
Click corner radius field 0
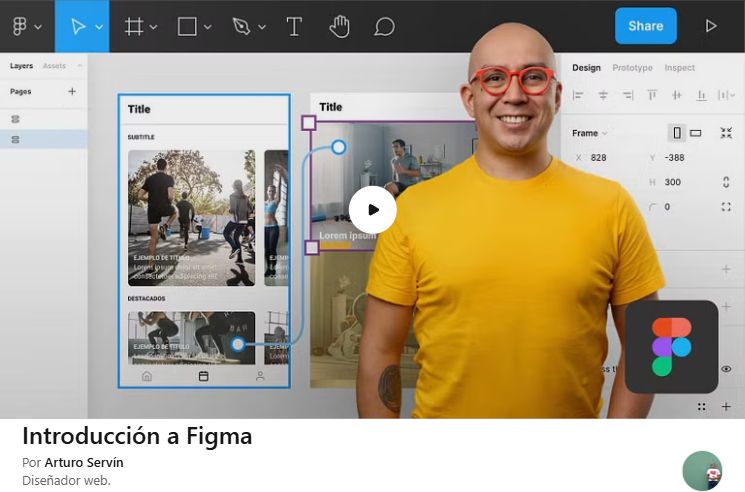[x=667, y=207]
